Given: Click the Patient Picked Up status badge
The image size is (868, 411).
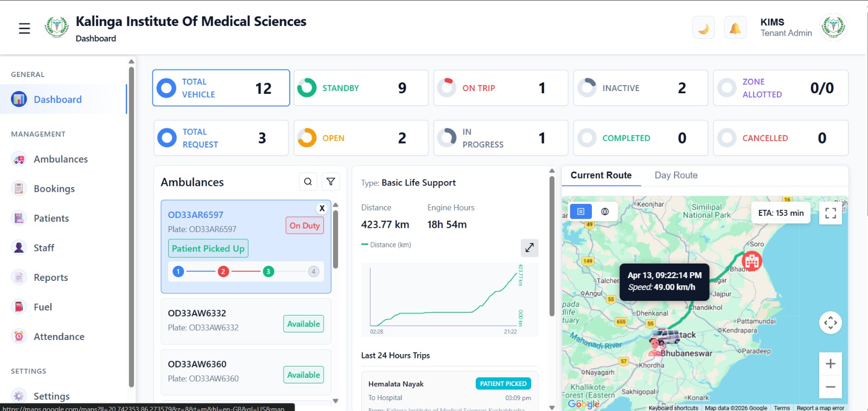Looking at the screenshot, I should [208, 248].
